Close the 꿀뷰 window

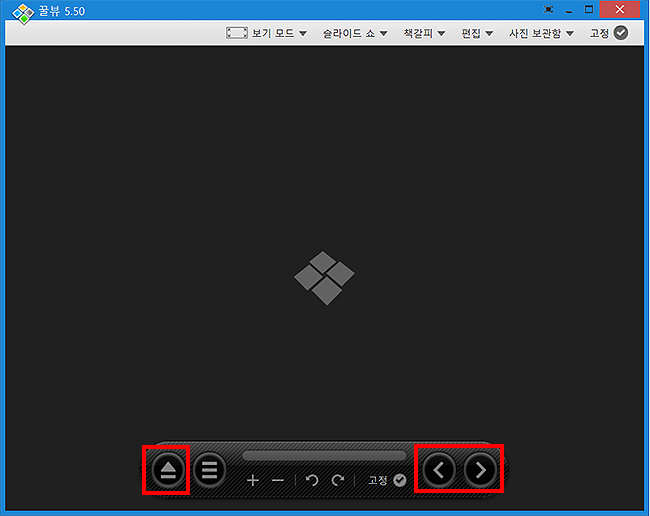[x=620, y=10]
